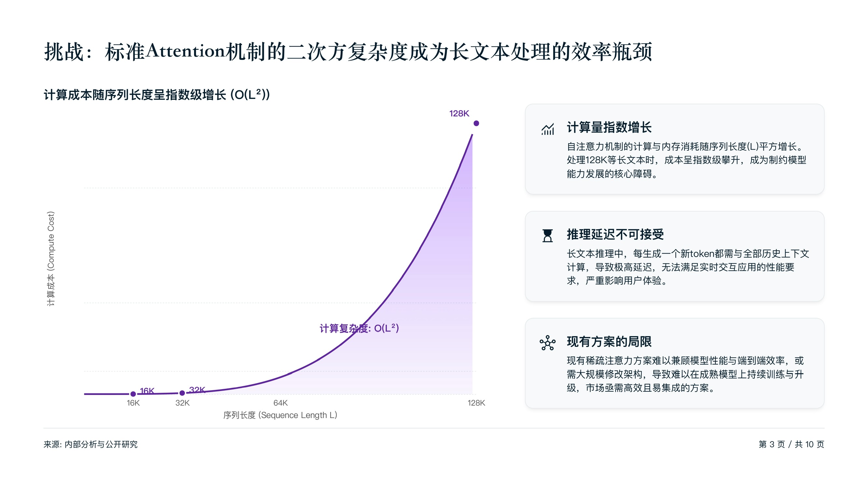
Task: Click the 32K data point on curve
Action: [182, 393]
